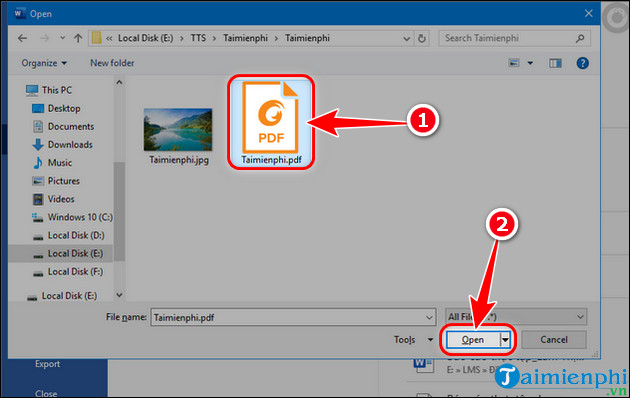Expand the File name dropdown arrow

pos(429,317)
